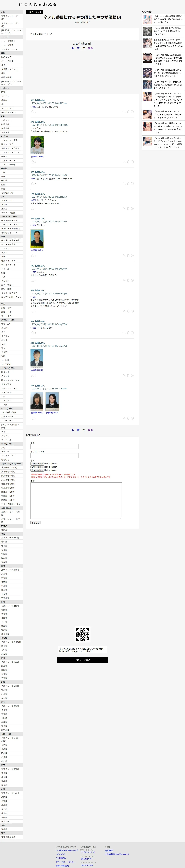
Task: Open footer matomeHub link
Action: (x=87, y=865)
